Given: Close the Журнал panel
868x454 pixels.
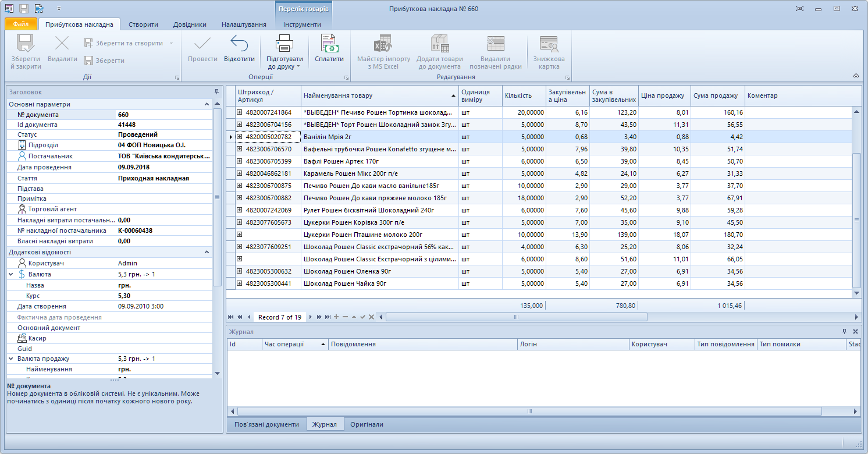Looking at the screenshot, I should pos(855,331).
